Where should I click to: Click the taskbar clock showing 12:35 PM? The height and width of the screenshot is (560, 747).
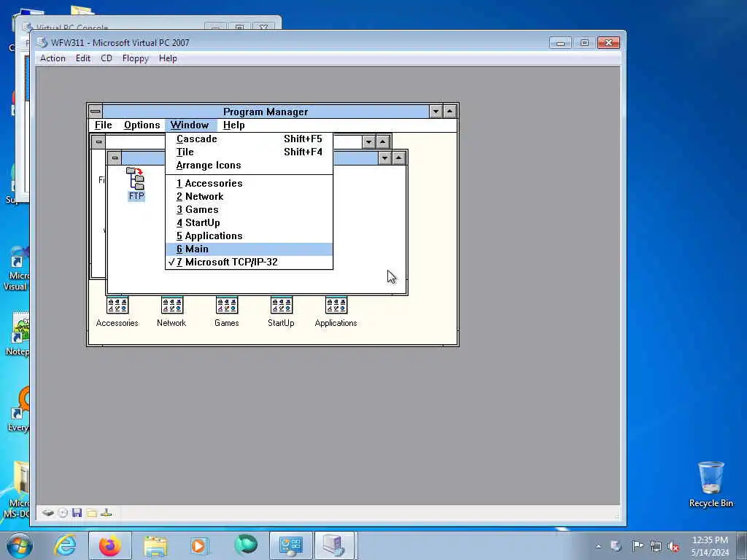pyautogui.click(x=710, y=546)
